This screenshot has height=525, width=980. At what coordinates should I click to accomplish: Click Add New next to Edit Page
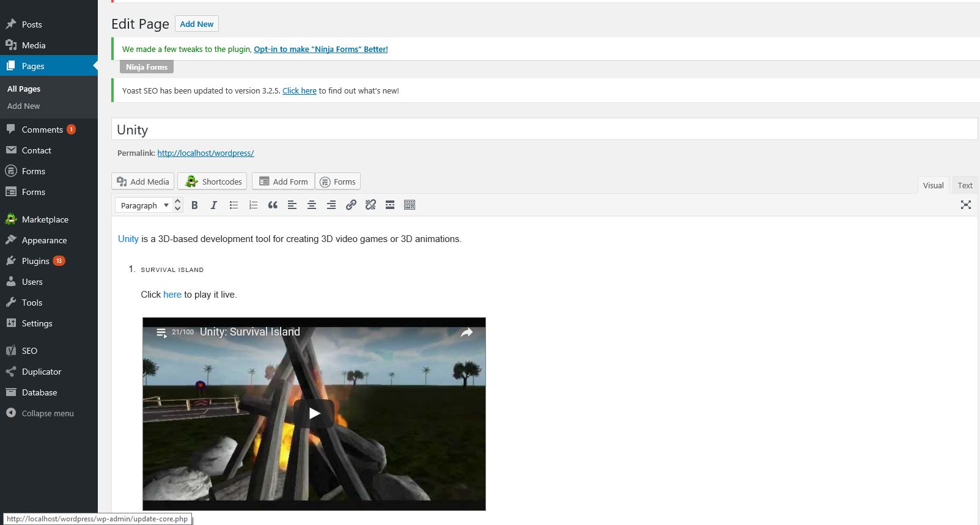click(197, 24)
